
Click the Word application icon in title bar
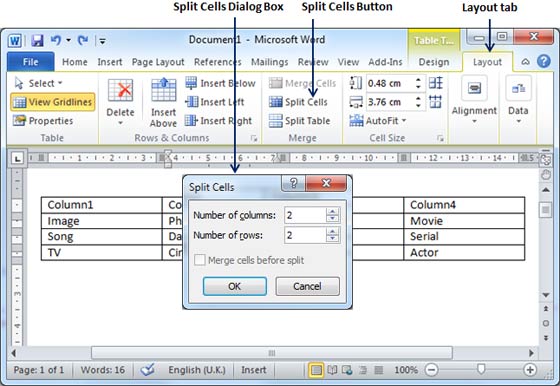coord(15,40)
